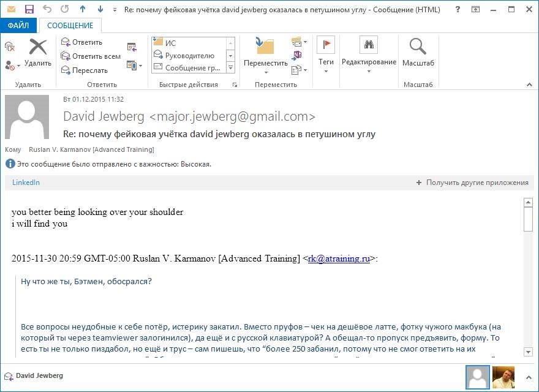This screenshot has height=392, width=539.
Task: Select the man's photo in people pane
Action: (503, 377)
